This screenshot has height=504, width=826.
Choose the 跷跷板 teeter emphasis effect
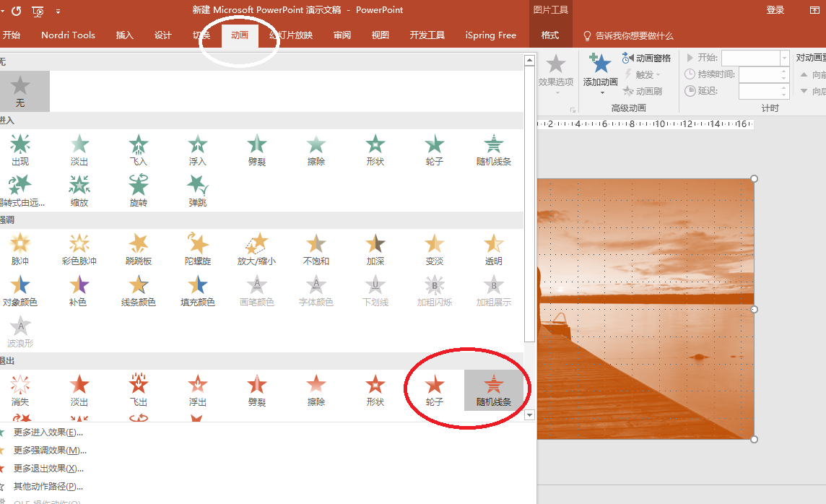[139, 250]
